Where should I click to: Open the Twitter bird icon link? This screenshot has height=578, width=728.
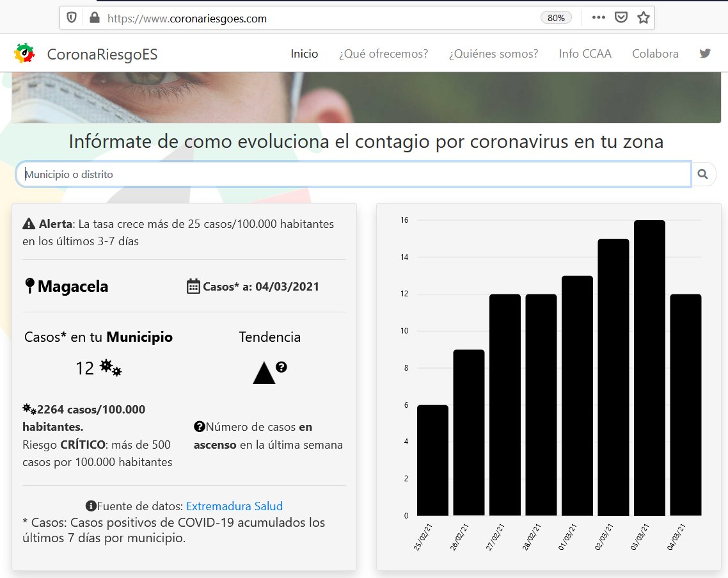705,53
